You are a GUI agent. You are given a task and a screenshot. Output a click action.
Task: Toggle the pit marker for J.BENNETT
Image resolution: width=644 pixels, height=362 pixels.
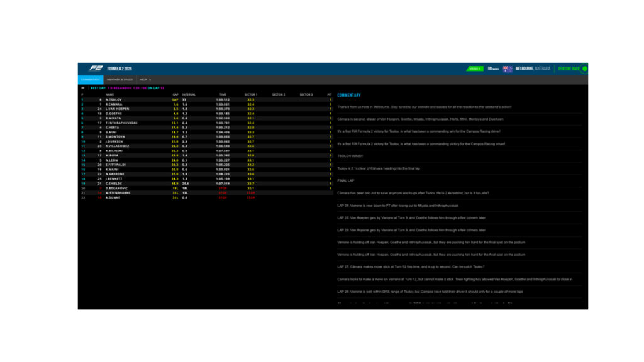(x=330, y=178)
